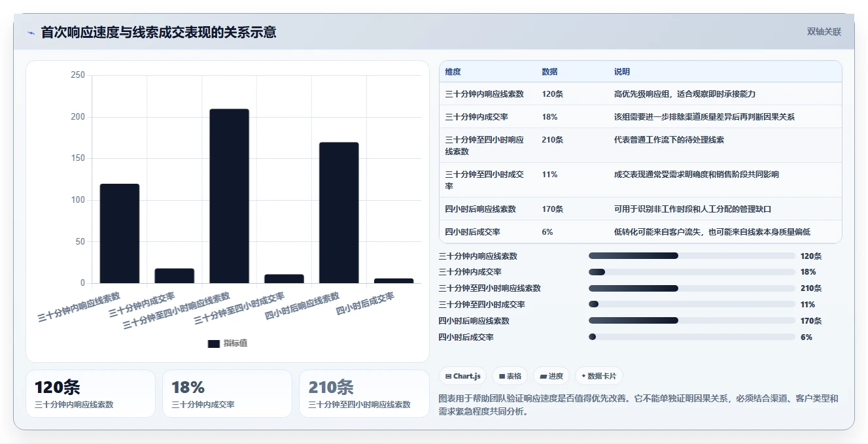Click the 四小时后成交率 chart bar
The width and height of the screenshot is (868, 444).
tap(394, 281)
